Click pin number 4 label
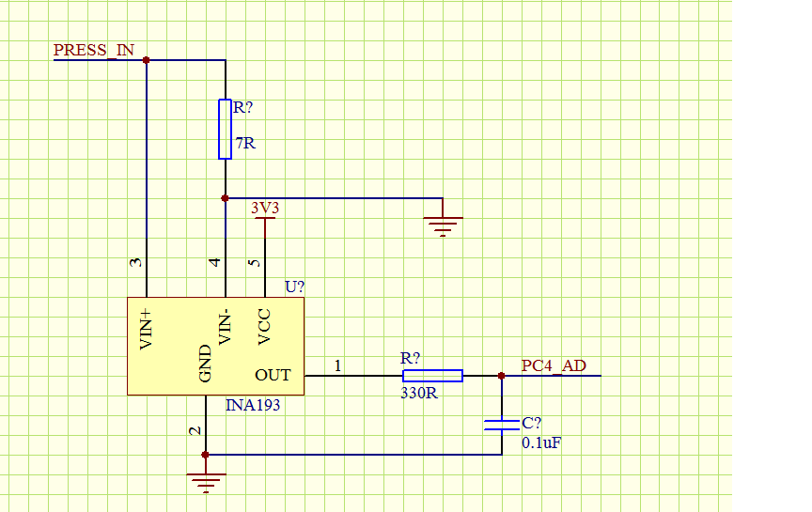The width and height of the screenshot is (812, 512). click(x=214, y=262)
